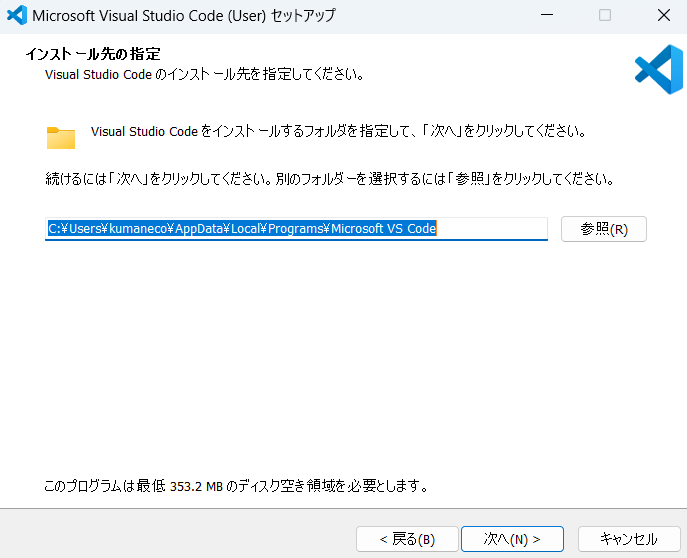This screenshot has height=558, width=687.
Task: Click the 参照(R) browse button
Action: click(x=603, y=229)
